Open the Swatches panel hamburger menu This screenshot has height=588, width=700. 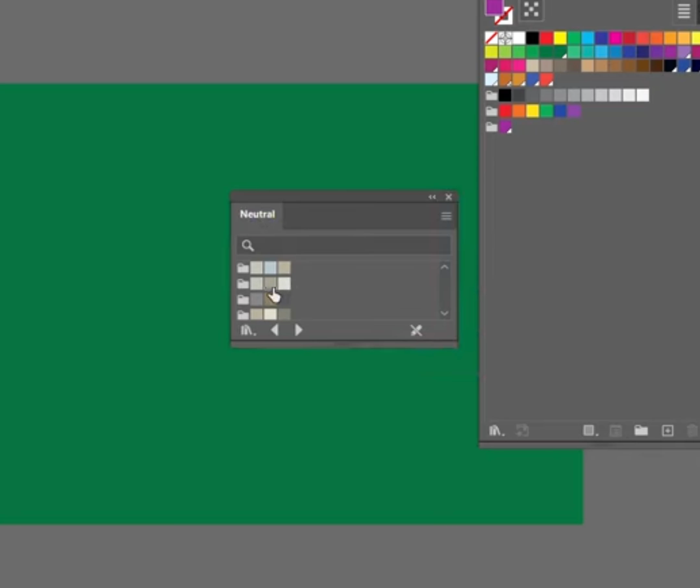coord(684,11)
